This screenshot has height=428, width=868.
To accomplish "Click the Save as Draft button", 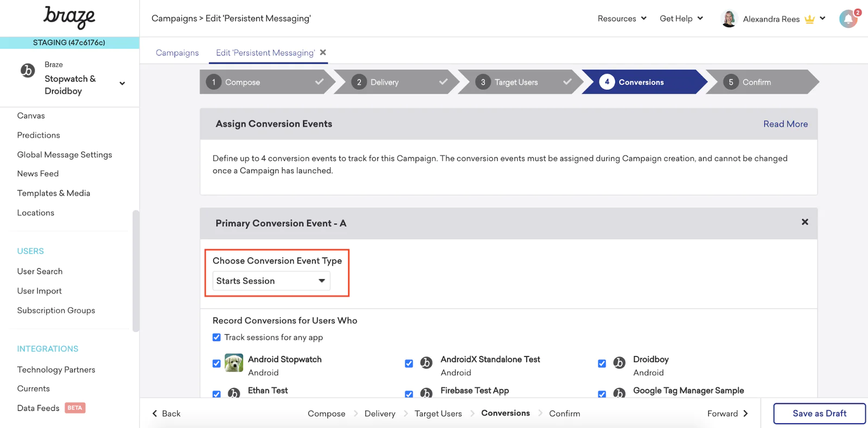I will [819, 413].
